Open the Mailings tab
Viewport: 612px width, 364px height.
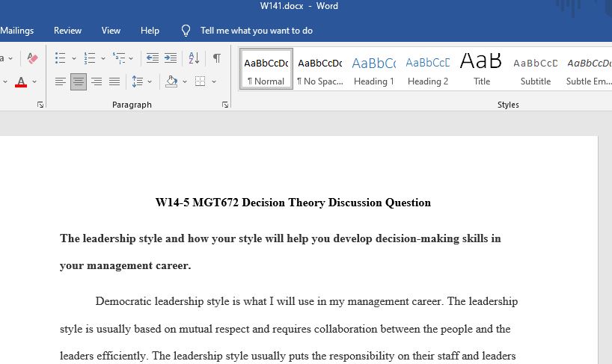[16, 31]
